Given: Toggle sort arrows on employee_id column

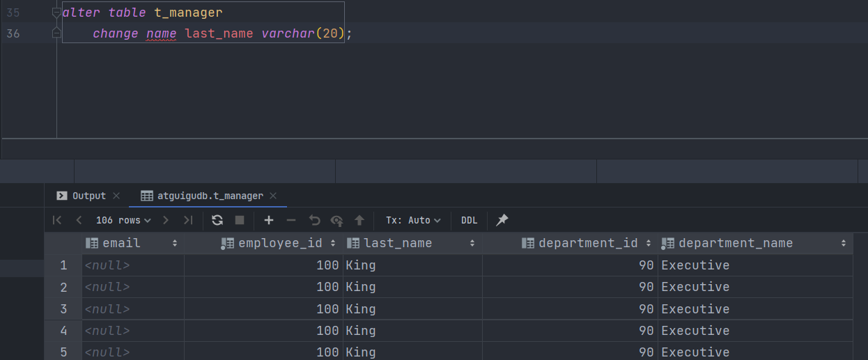Looking at the screenshot, I should pos(333,243).
